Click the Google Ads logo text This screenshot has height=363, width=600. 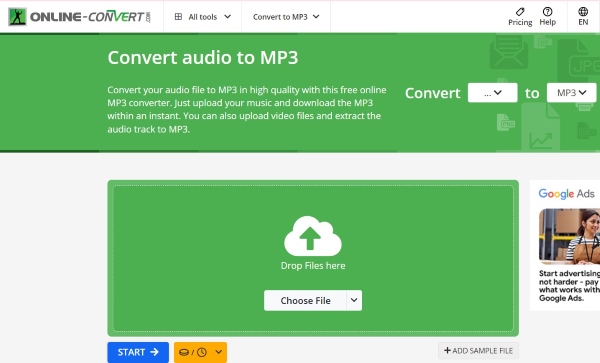tap(566, 194)
